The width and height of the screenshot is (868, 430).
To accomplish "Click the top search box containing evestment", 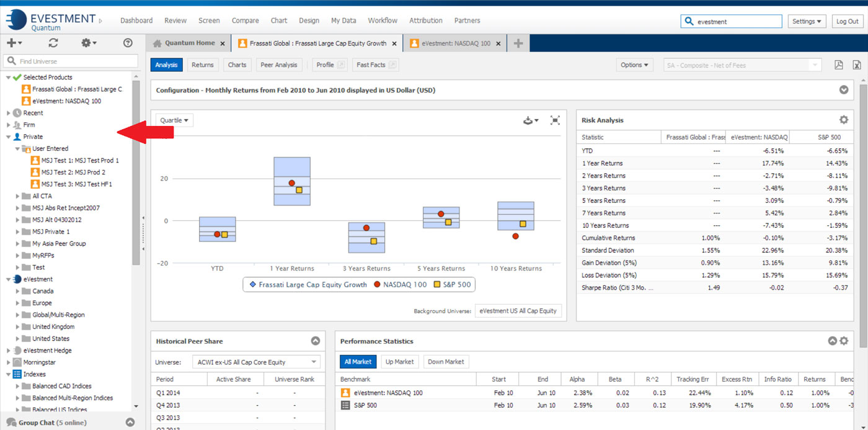I will (x=731, y=21).
